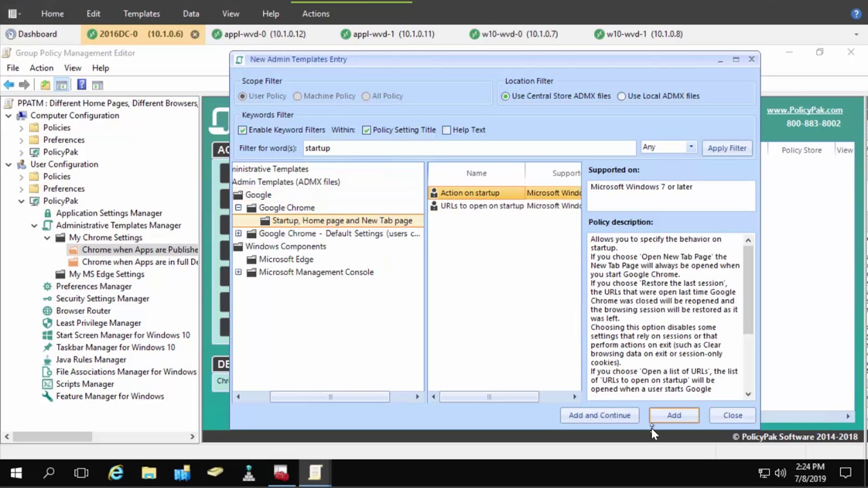Select the URLs to open on startup row

point(505,206)
